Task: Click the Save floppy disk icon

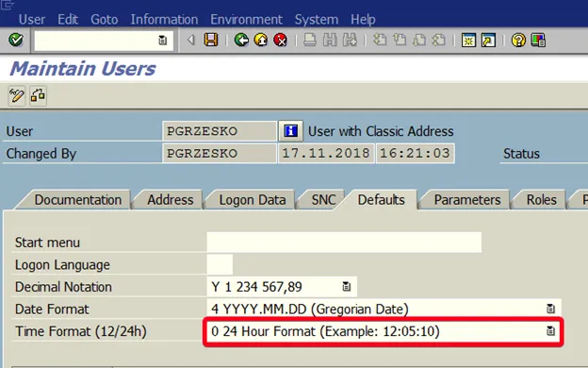Action: (211, 40)
